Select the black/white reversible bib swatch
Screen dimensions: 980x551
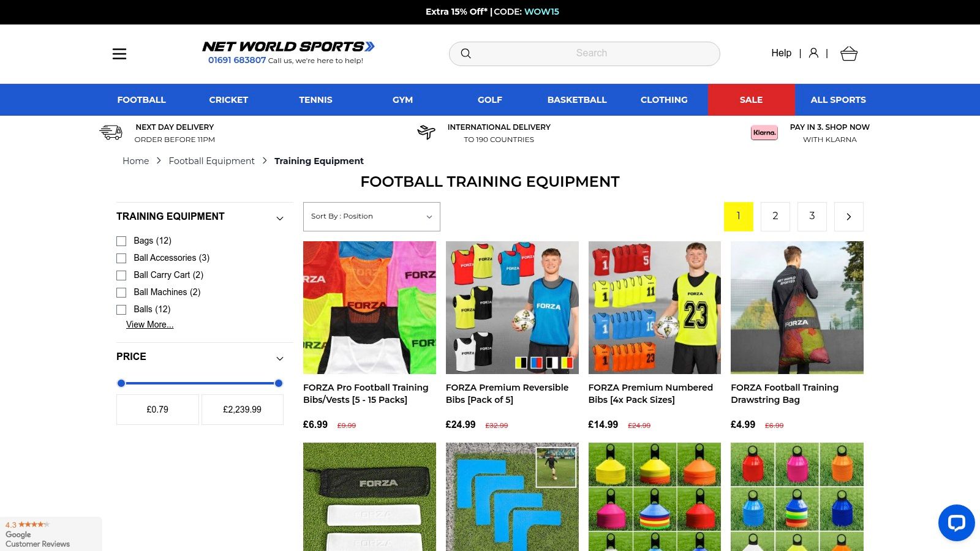[552, 362]
